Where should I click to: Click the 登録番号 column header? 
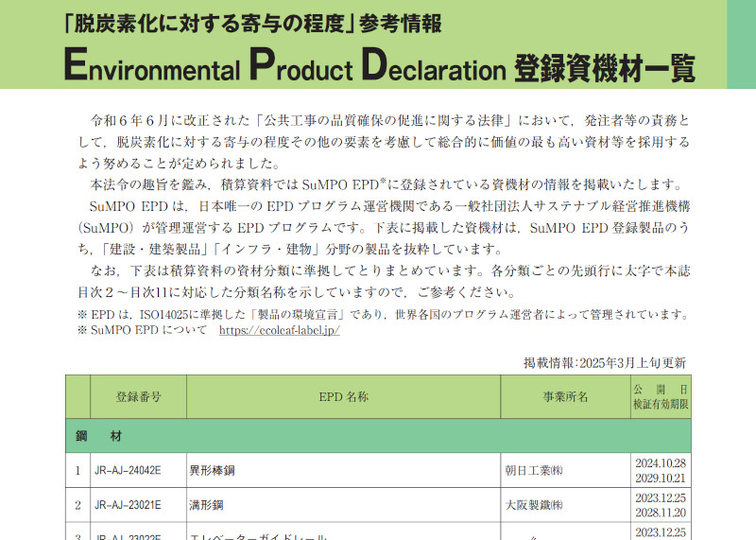click(138, 396)
